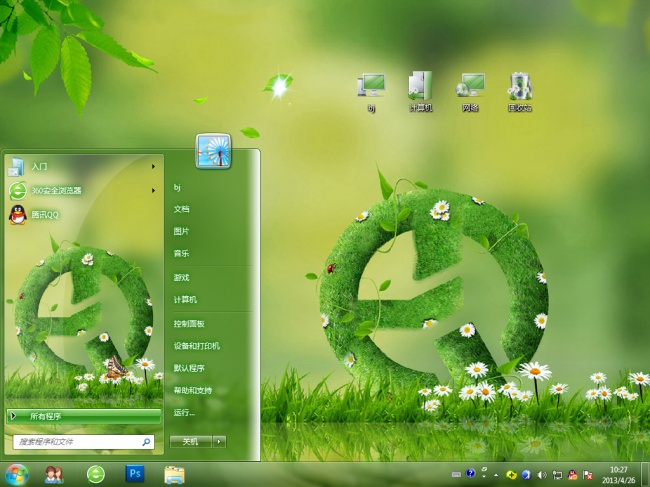Launch 360 browser from the taskbar

pos(96,474)
